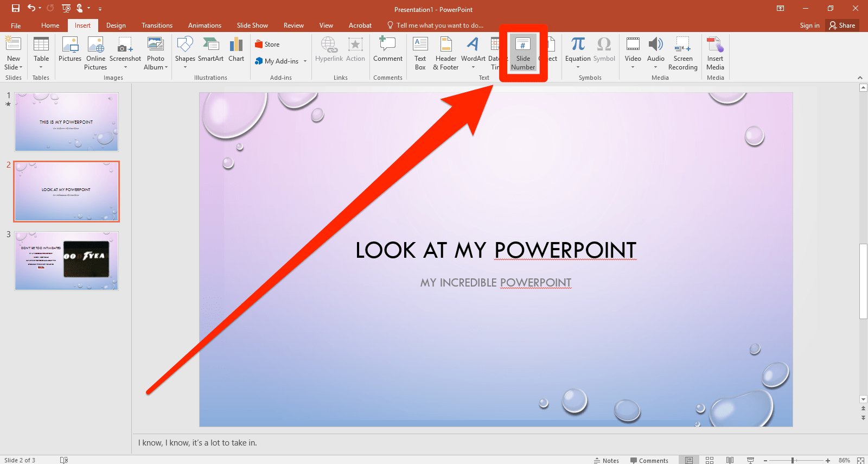The width and height of the screenshot is (868, 464).
Task: Select slide 3 thumbnail
Action: click(x=66, y=261)
